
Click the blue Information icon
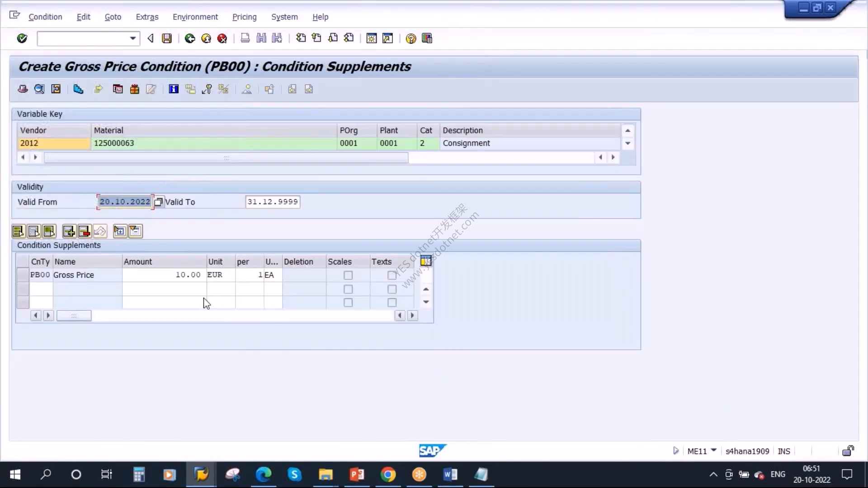point(174,89)
